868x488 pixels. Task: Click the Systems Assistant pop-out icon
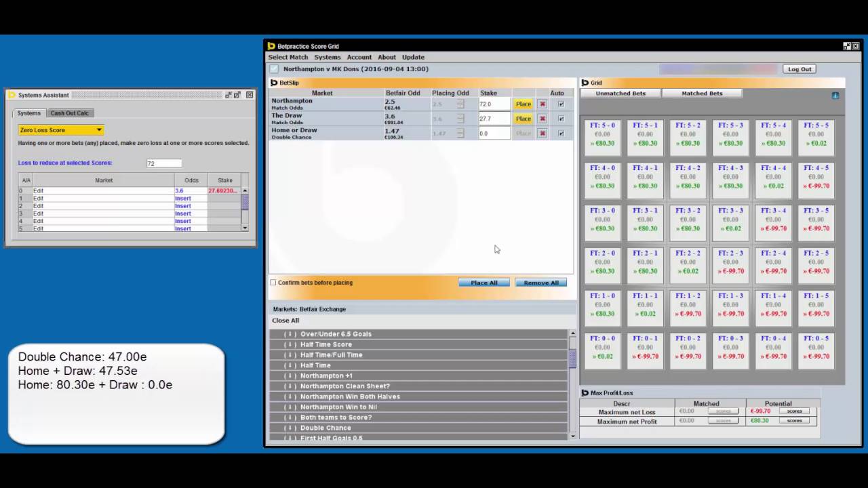coord(237,95)
